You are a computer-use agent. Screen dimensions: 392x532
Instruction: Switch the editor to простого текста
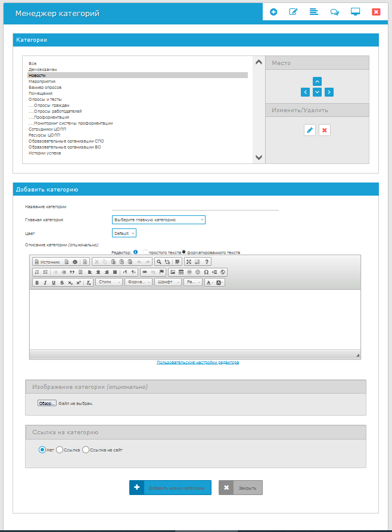pyautogui.click(x=146, y=252)
